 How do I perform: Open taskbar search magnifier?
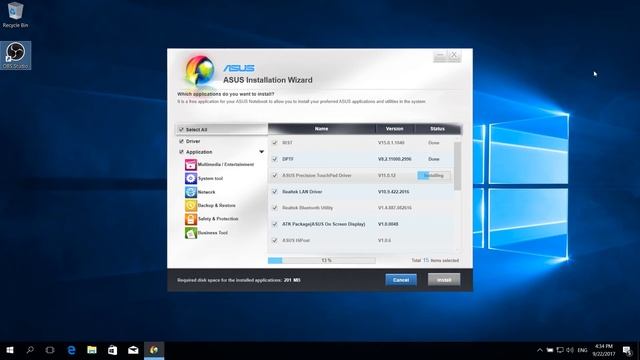(x=30, y=350)
